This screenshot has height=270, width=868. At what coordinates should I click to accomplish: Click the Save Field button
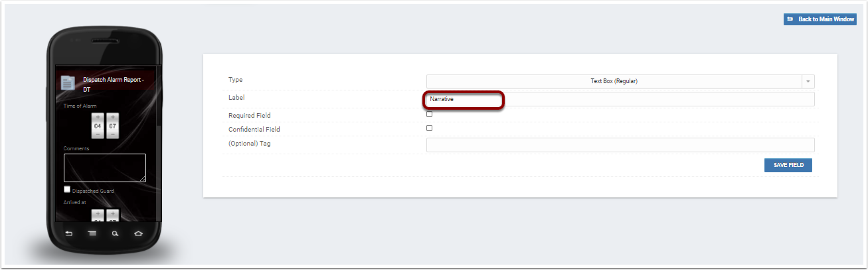pyautogui.click(x=788, y=165)
